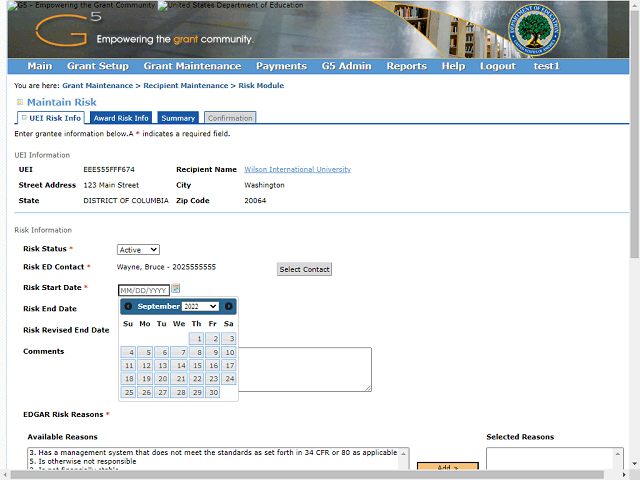This screenshot has width=640, height=480.
Task: Click the page vertical scrollbar
Action: [x=634, y=135]
